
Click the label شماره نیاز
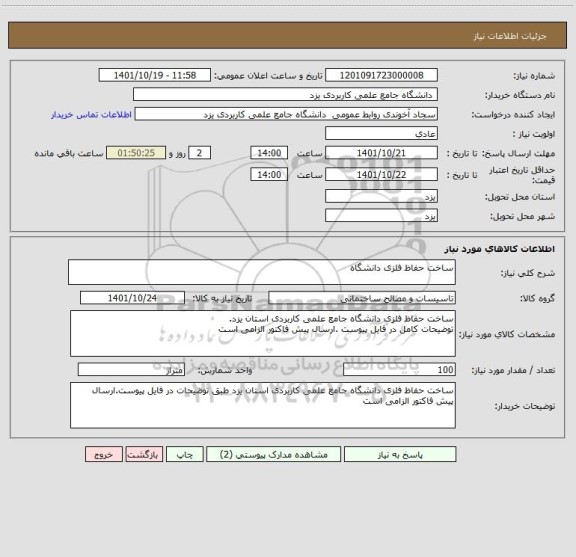[534, 76]
